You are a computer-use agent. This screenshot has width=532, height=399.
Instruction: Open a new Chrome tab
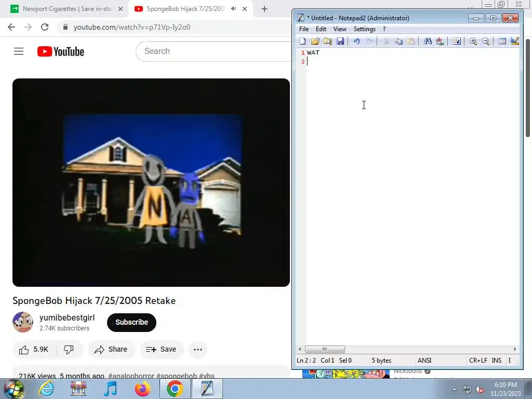click(264, 9)
